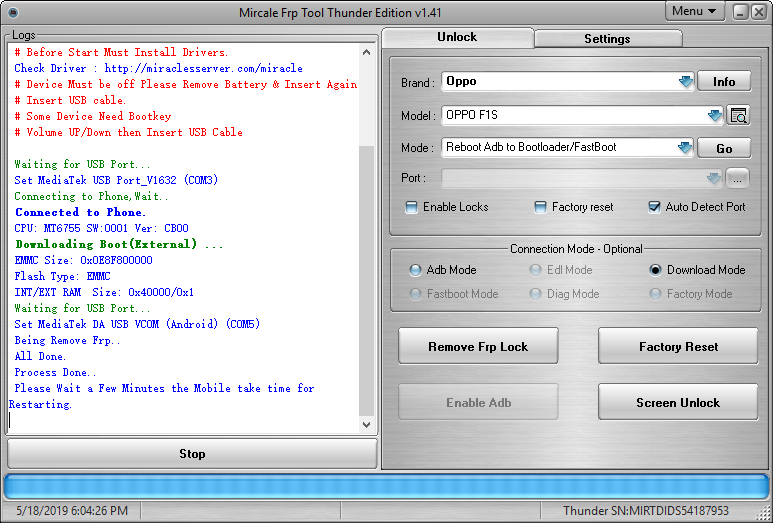Stop the current process

[192, 453]
